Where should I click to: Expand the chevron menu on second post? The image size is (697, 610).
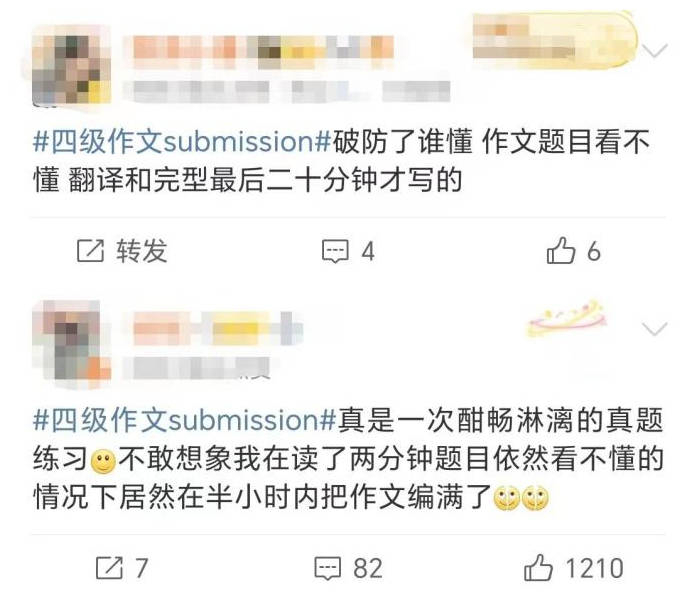[x=655, y=329]
